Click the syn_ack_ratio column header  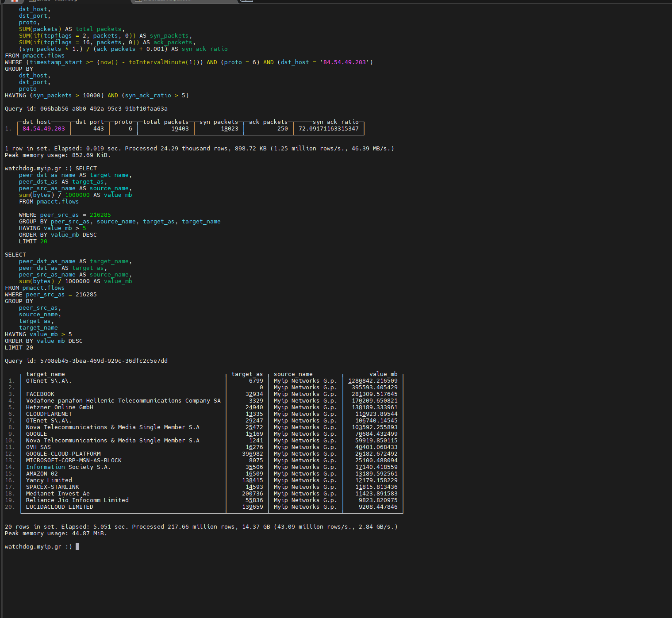click(336, 122)
